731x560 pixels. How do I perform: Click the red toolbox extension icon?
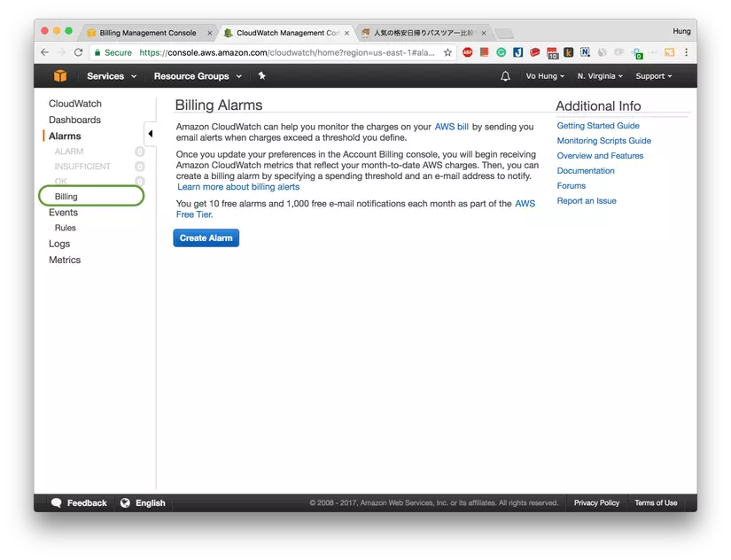click(x=534, y=52)
